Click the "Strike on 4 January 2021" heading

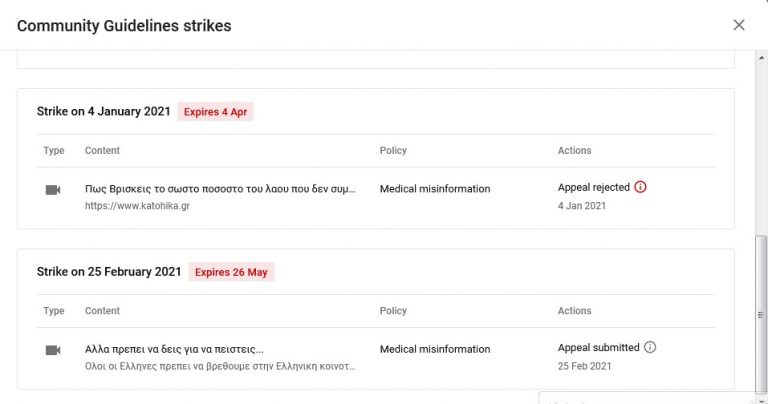[104, 112]
